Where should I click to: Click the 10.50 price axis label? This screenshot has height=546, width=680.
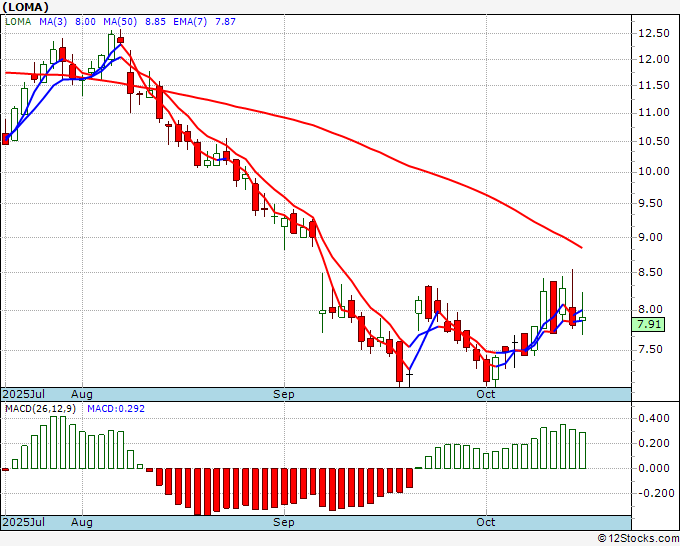[x=654, y=141]
